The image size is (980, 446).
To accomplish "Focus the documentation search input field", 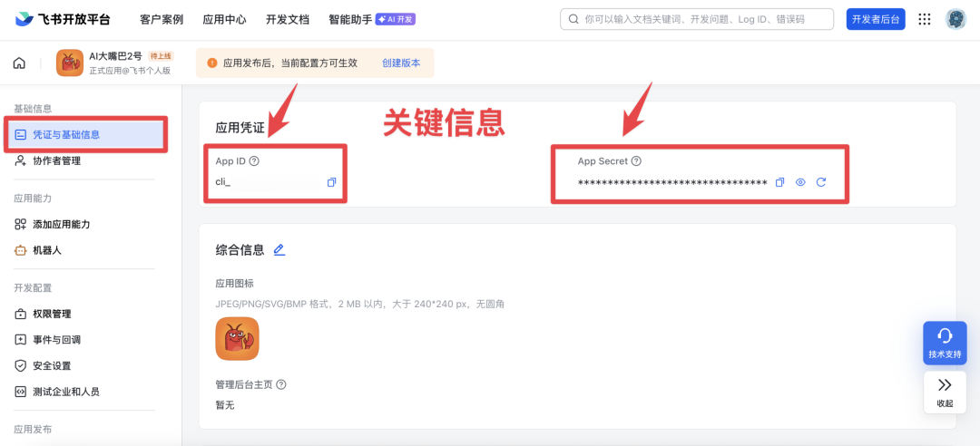I will [699, 19].
